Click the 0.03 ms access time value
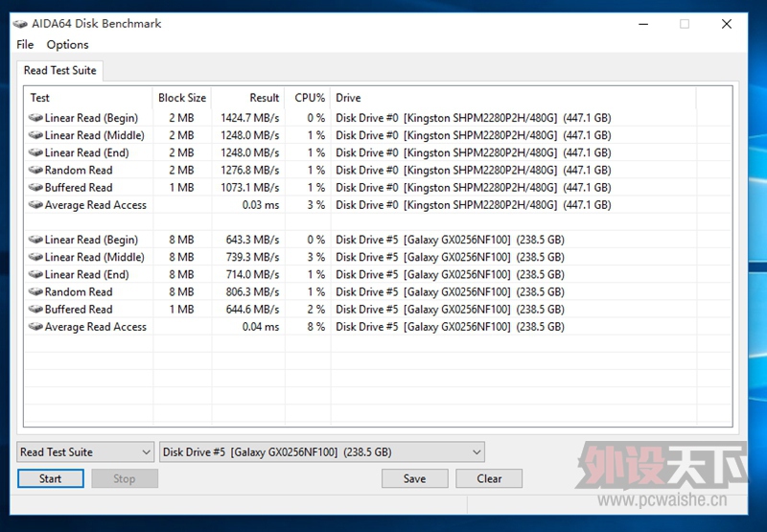 coord(261,205)
